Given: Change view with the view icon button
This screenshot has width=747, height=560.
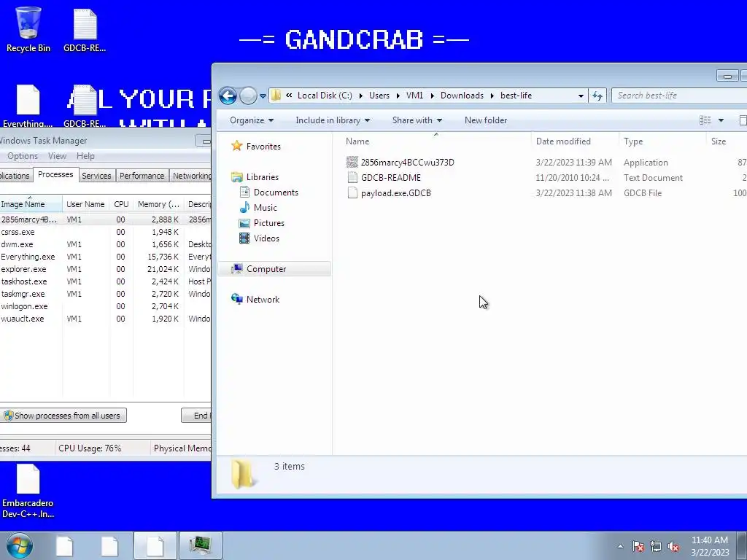Looking at the screenshot, I should pyautogui.click(x=705, y=120).
